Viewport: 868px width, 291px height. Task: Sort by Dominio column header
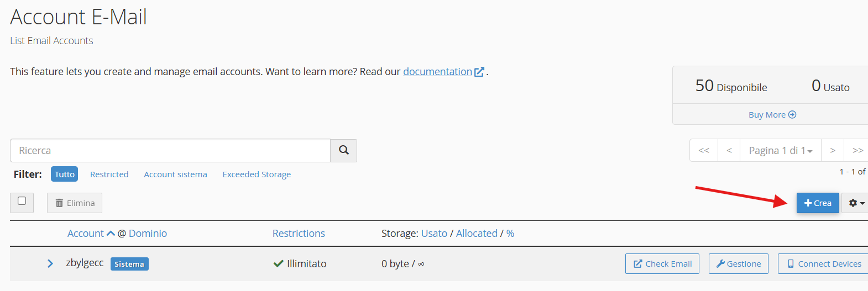(148, 234)
